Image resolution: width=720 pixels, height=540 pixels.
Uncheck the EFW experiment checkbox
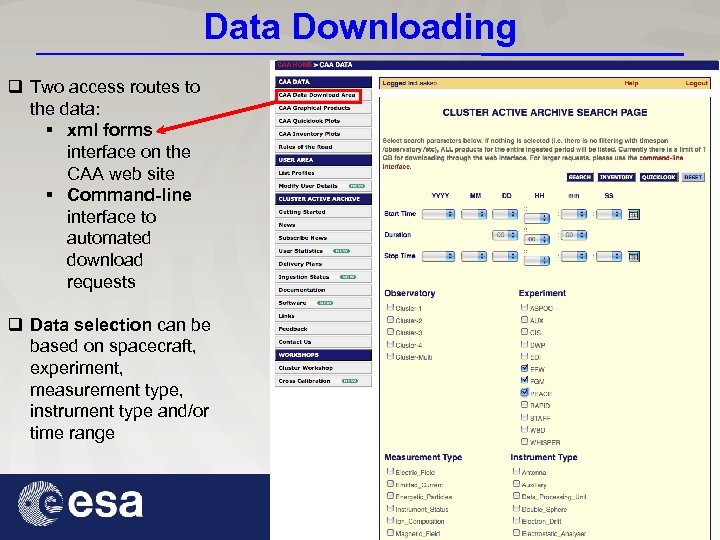[x=524, y=368]
